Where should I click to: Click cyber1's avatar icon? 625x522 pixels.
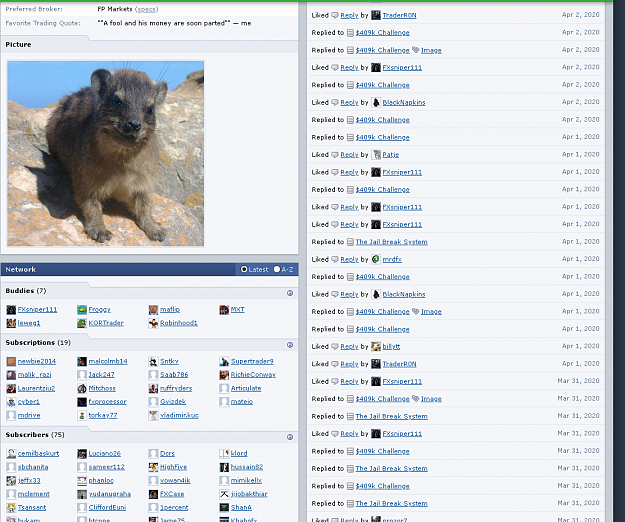pyautogui.click(x=11, y=402)
